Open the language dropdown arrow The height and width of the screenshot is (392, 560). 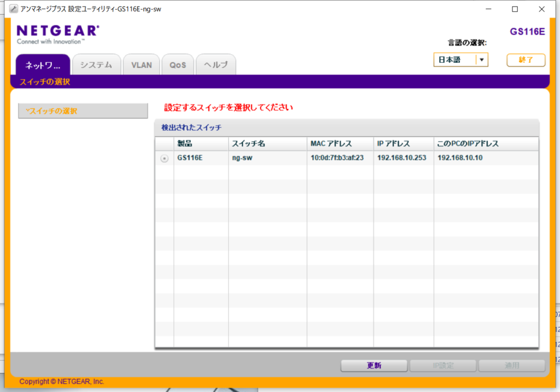pyautogui.click(x=481, y=60)
